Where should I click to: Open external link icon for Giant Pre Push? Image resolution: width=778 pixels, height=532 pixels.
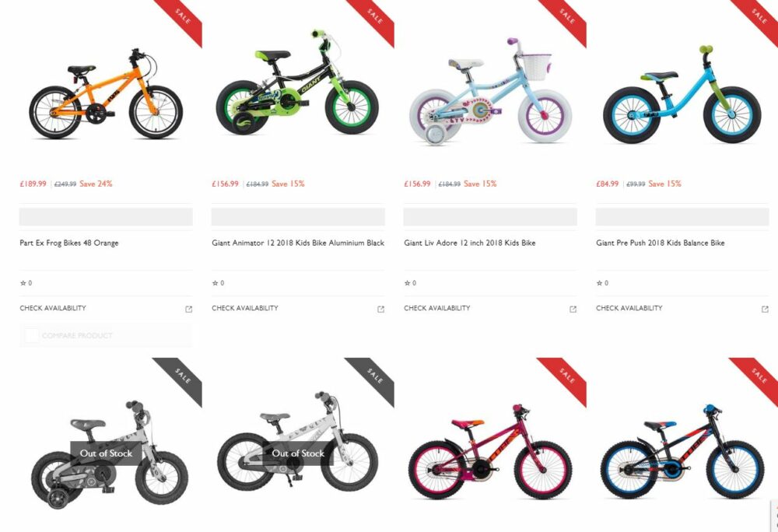[765, 309]
